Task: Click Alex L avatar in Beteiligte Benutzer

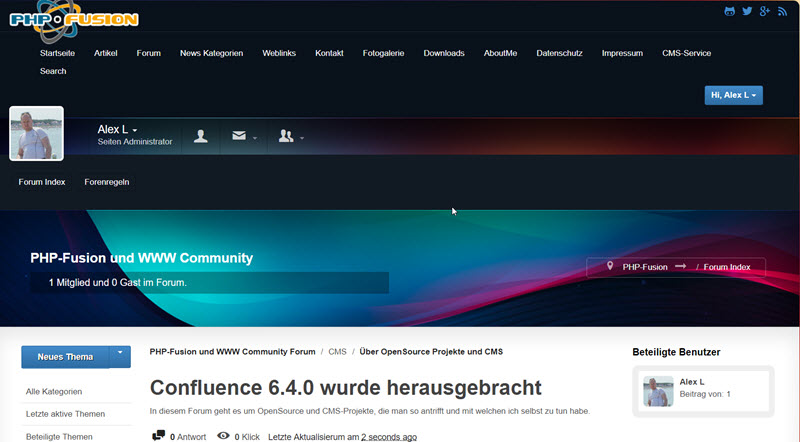Action: pyautogui.click(x=658, y=391)
